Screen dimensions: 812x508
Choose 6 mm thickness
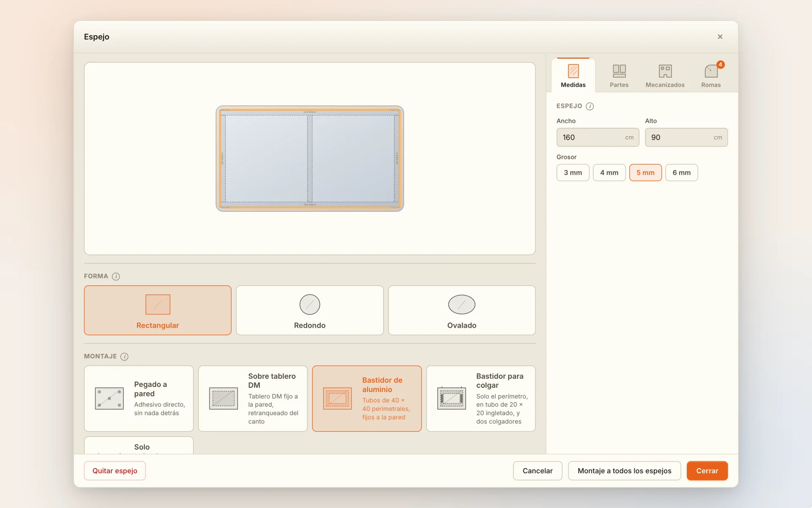coord(681,173)
